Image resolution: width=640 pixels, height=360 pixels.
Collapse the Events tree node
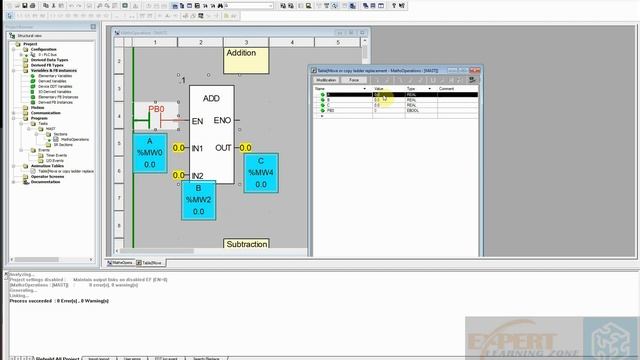pyautogui.click(x=21, y=150)
